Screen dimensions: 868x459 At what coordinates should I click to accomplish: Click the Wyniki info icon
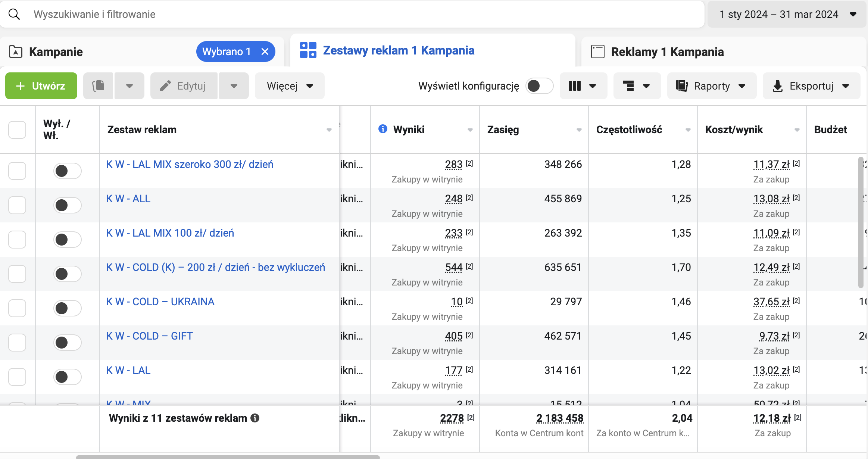click(x=383, y=129)
